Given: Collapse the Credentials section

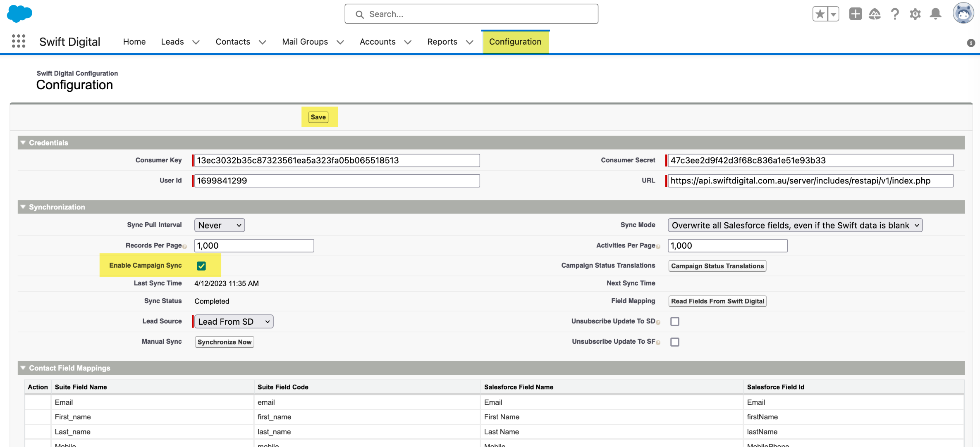Looking at the screenshot, I should 23,143.
